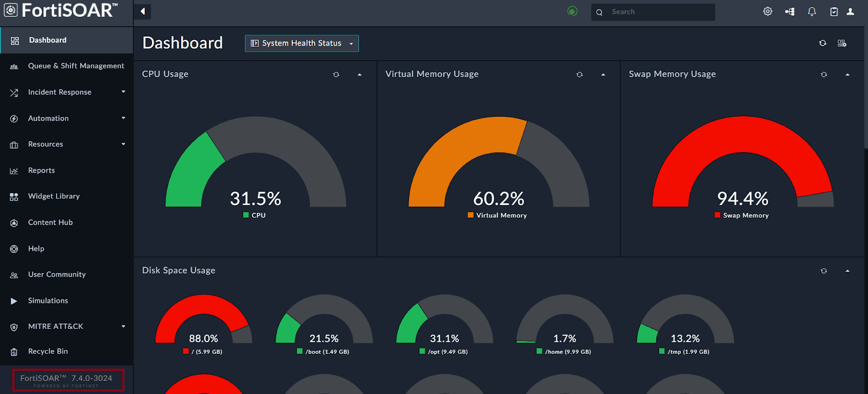This screenshot has width=868, height=394.
Task: Open pending tasks clipboard icon
Action: click(x=834, y=11)
